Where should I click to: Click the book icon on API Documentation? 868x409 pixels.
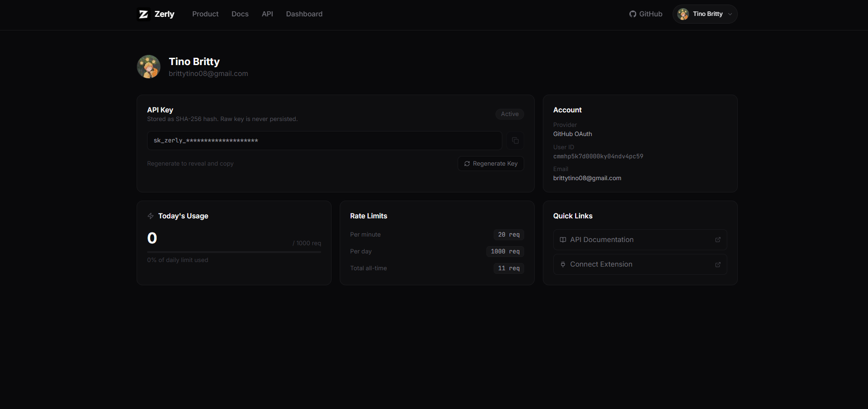[x=563, y=240]
